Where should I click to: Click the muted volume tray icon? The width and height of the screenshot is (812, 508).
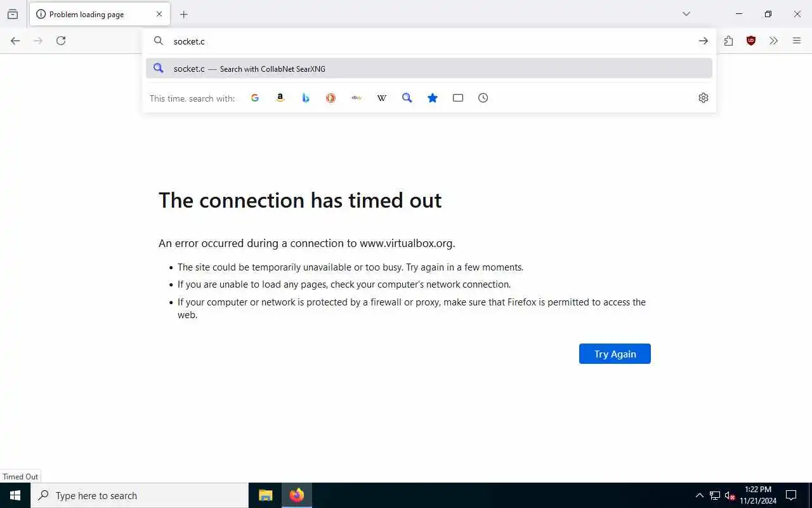pos(730,495)
